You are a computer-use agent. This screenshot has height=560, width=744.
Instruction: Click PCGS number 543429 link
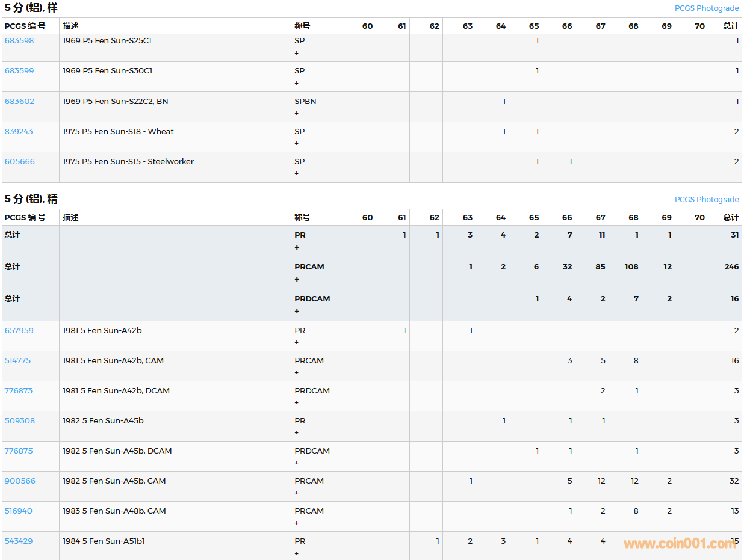tap(19, 541)
